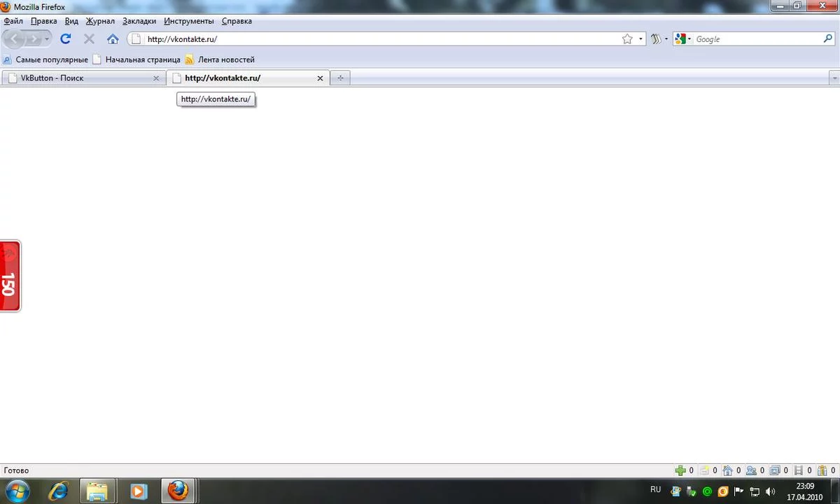840x504 pixels.
Task: Bookmark this page with the star icon
Action: 627,39
